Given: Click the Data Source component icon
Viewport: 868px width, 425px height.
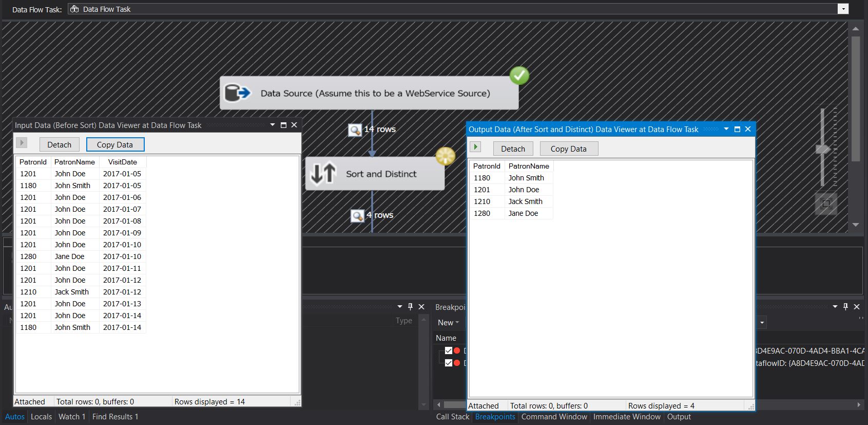Looking at the screenshot, I should [x=238, y=93].
